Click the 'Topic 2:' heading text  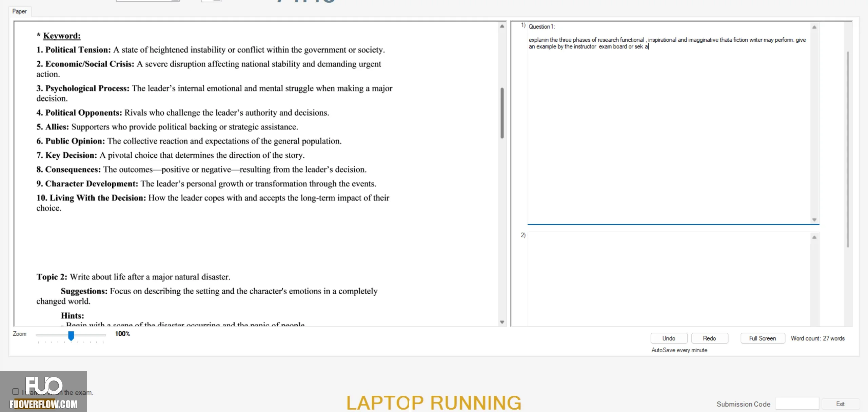52,277
